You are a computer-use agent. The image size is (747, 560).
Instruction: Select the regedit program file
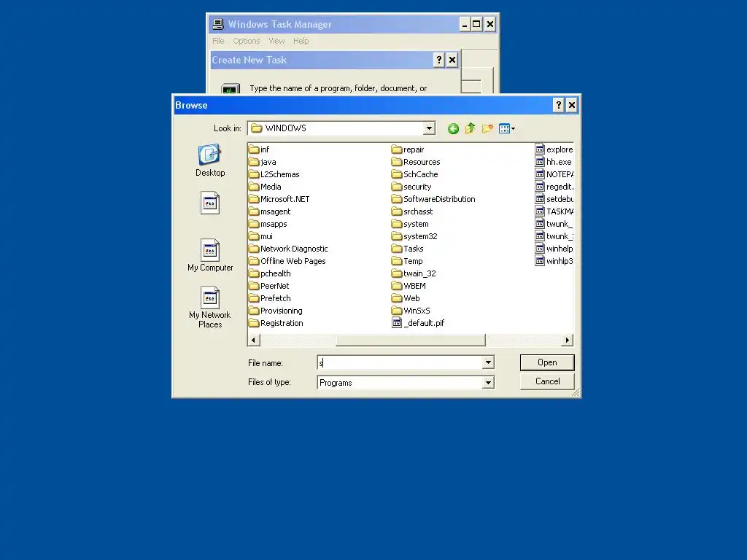[x=554, y=187]
